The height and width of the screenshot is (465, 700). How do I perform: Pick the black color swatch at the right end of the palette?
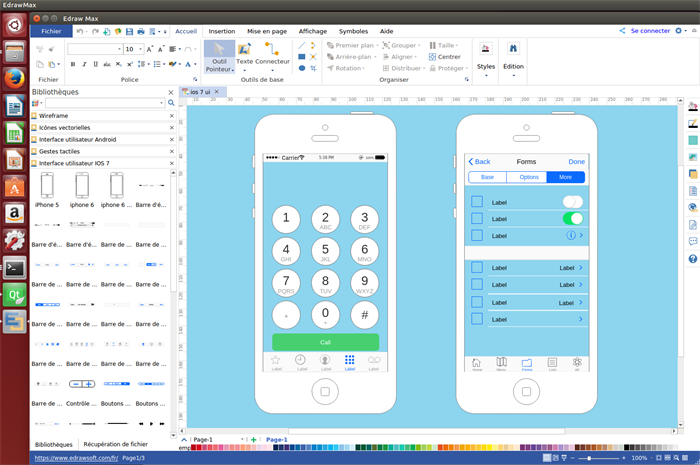pyautogui.click(x=626, y=447)
